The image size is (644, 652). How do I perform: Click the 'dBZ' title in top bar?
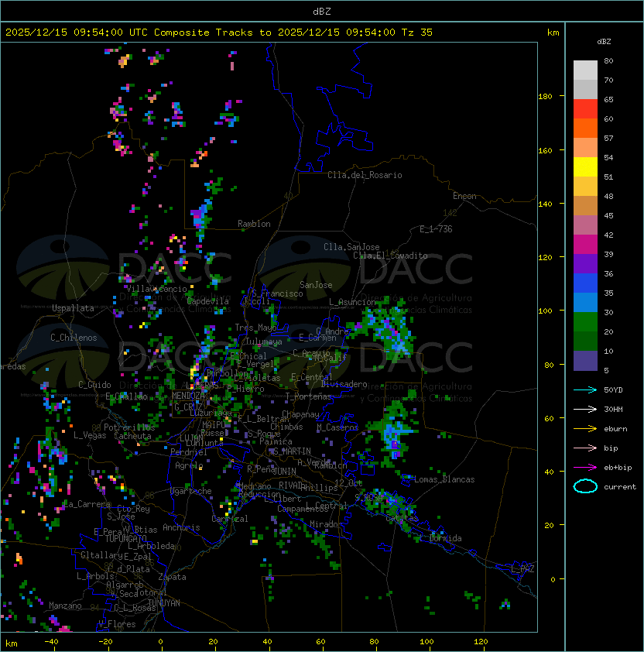pyautogui.click(x=322, y=11)
